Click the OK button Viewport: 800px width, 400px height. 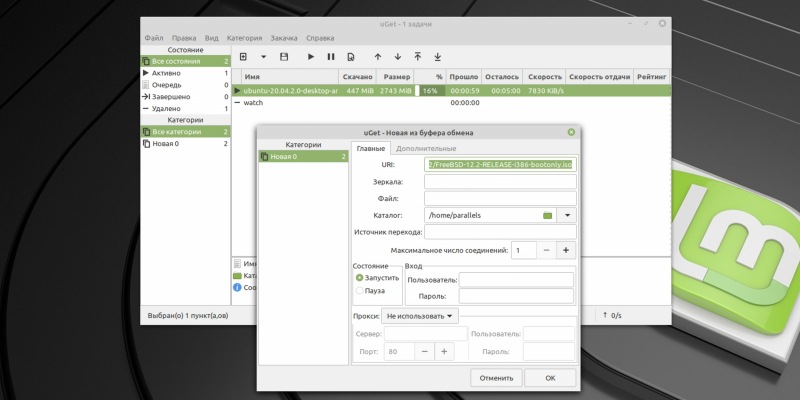click(550, 378)
